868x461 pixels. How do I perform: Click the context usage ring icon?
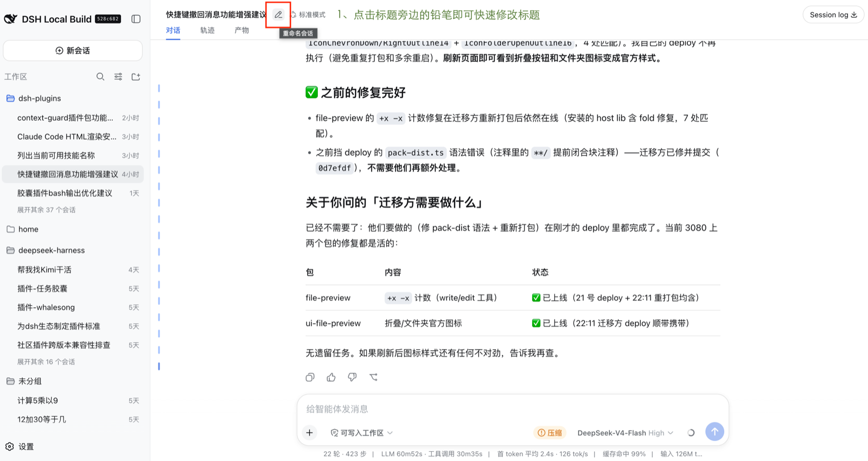point(691,433)
